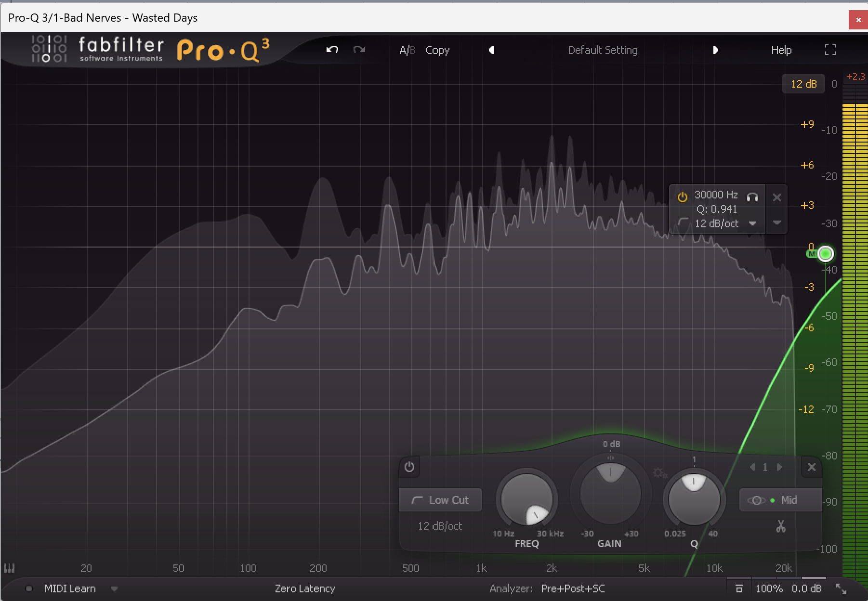868x601 pixels.
Task: Change the 12 dB/oct slope under Low Cut
Action: tap(440, 526)
